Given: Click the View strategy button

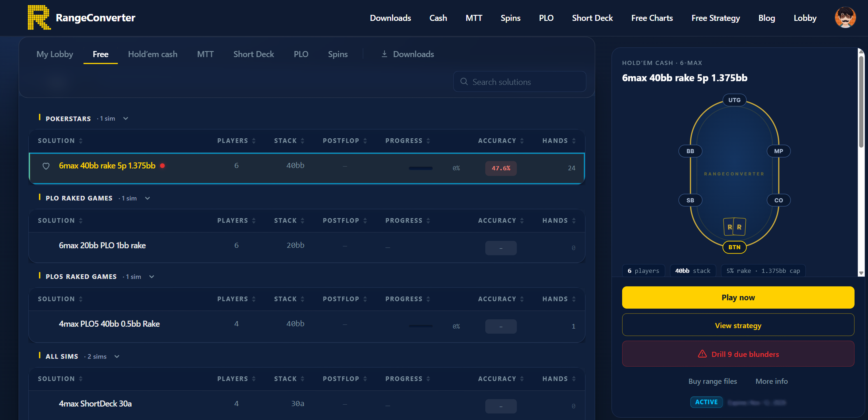Looking at the screenshot, I should point(738,325).
